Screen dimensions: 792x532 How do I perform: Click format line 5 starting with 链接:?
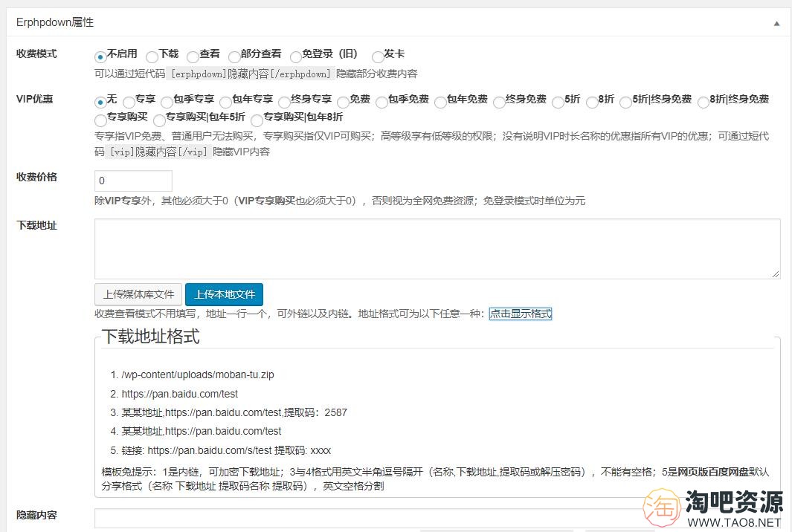click(x=226, y=450)
